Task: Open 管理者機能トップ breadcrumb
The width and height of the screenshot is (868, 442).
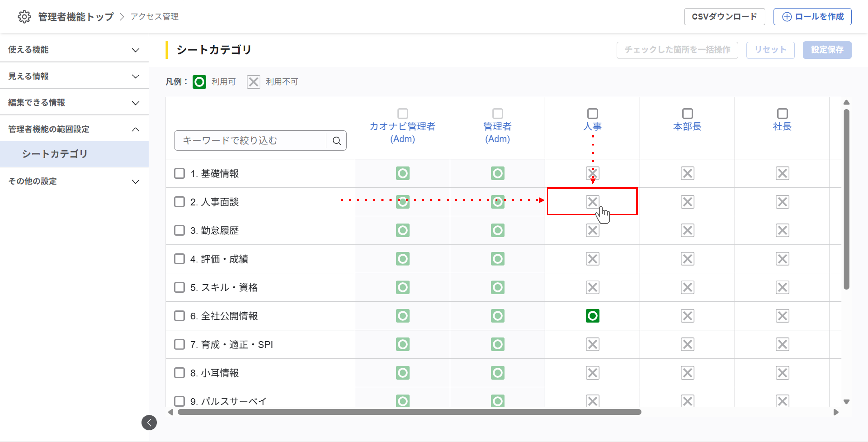Action: tap(76, 17)
